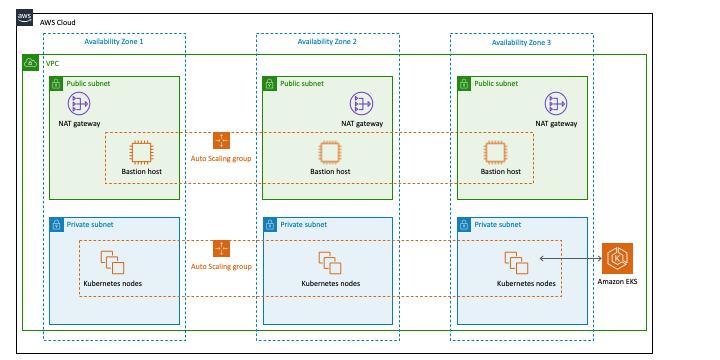Click NAT gateway icon in Availability Zone 2

[x=361, y=103]
